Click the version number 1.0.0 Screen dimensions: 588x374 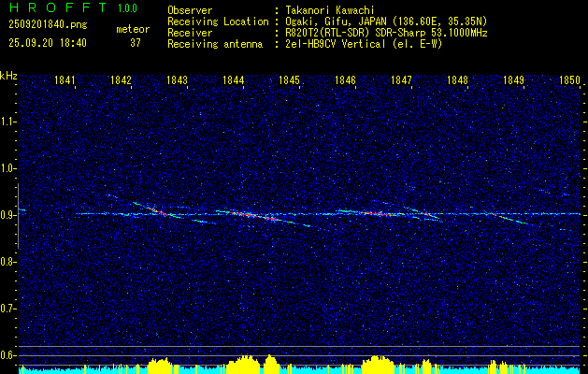127,8
